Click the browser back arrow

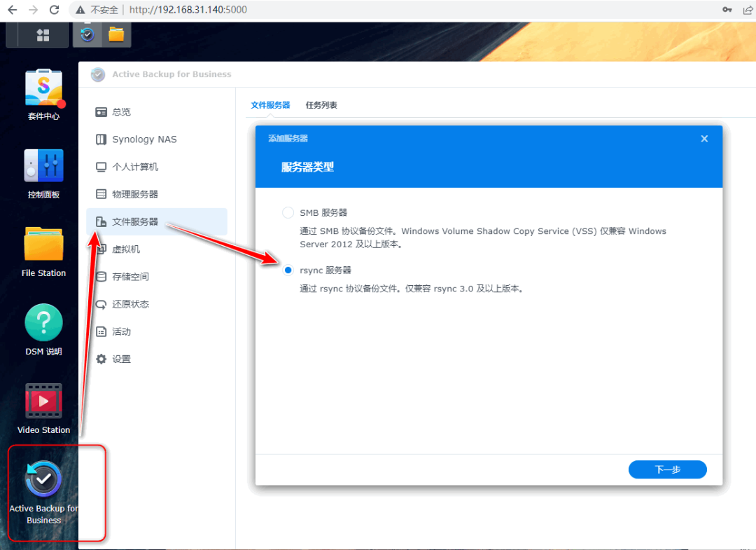(x=13, y=10)
